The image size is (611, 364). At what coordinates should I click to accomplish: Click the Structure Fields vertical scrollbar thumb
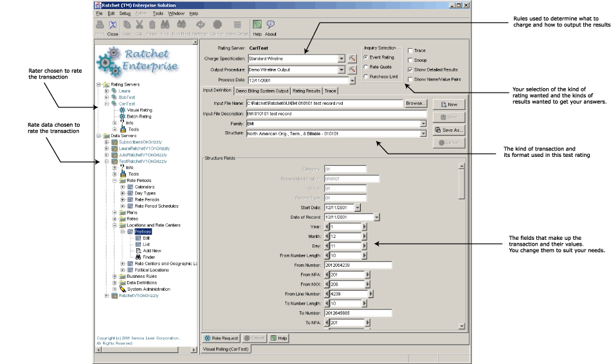click(462, 185)
